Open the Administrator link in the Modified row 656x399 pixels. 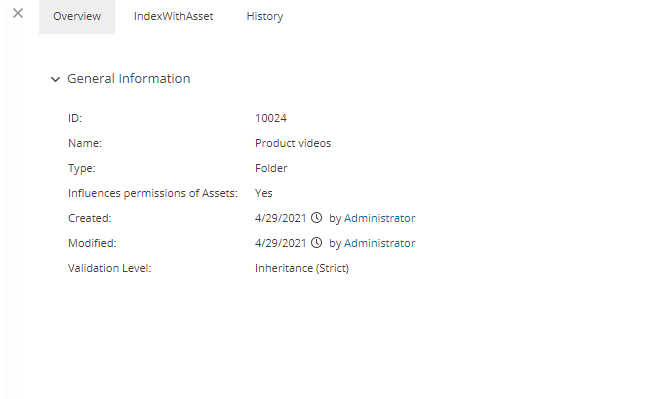[379, 243]
